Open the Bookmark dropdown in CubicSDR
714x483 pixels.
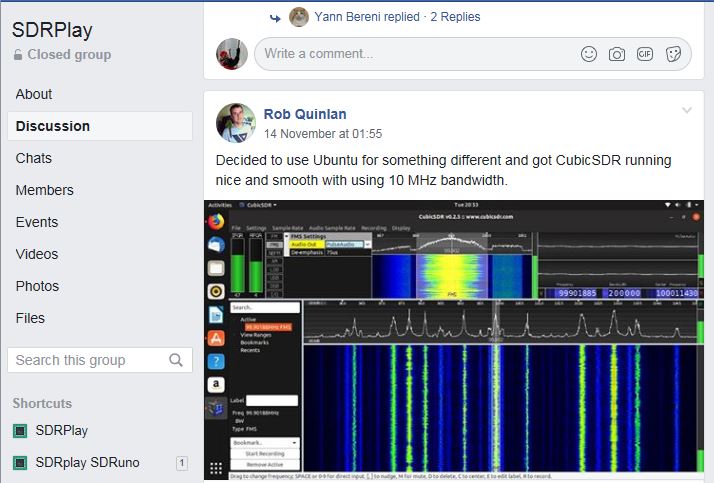pos(265,442)
